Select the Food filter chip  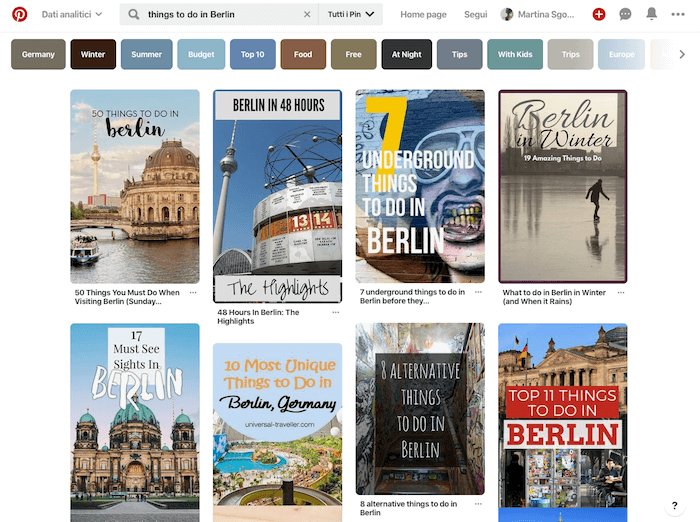[303, 54]
